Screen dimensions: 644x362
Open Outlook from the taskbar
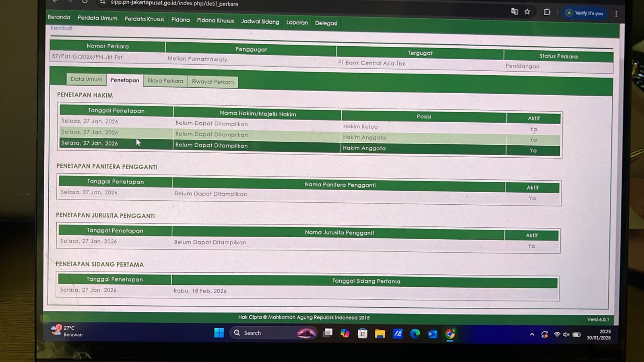432,334
